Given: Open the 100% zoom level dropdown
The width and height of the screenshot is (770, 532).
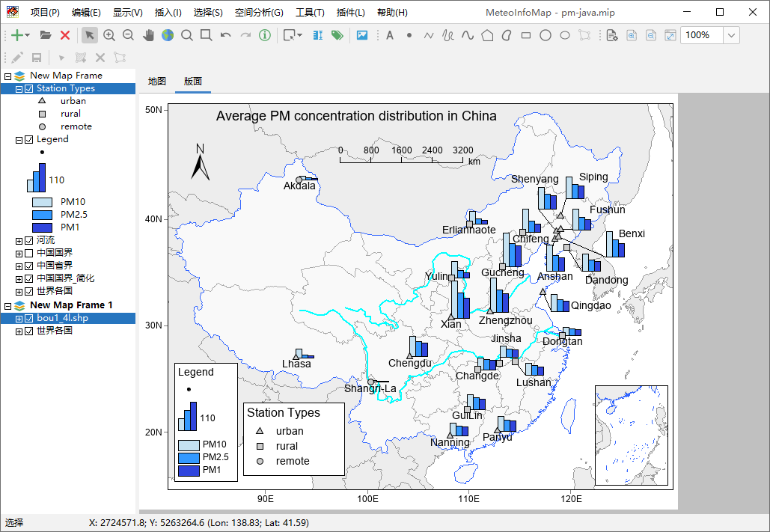Looking at the screenshot, I should tap(731, 35).
